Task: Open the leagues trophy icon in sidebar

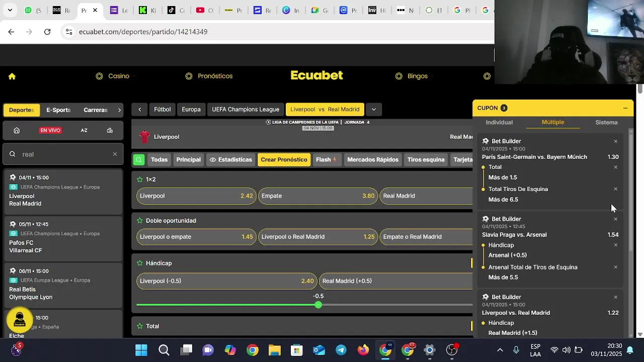Action: pos(110,130)
